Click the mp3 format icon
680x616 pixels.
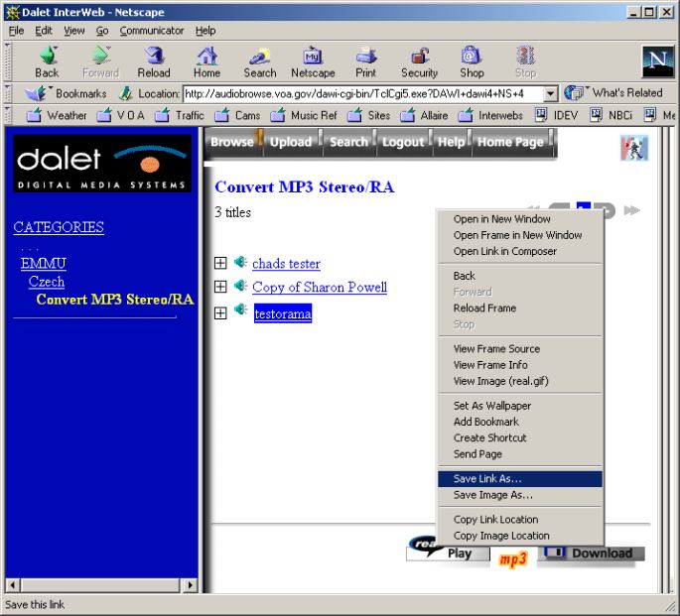coord(513,559)
